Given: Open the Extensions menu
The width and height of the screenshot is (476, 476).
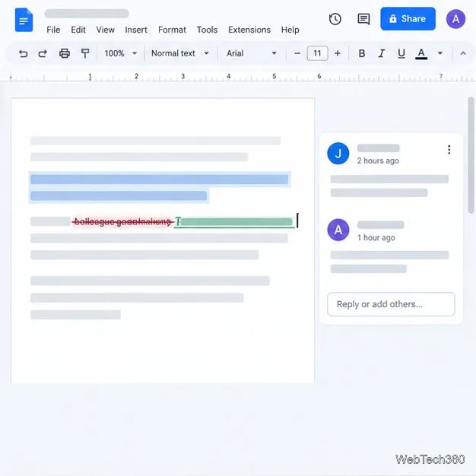Looking at the screenshot, I should click(x=249, y=30).
